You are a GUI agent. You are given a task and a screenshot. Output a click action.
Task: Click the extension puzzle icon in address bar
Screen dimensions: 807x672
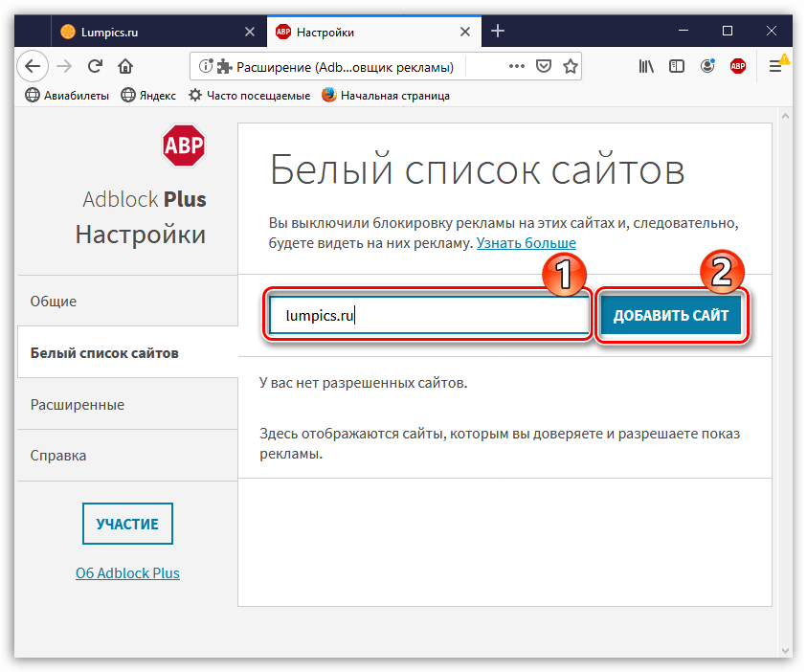click(224, 66)
